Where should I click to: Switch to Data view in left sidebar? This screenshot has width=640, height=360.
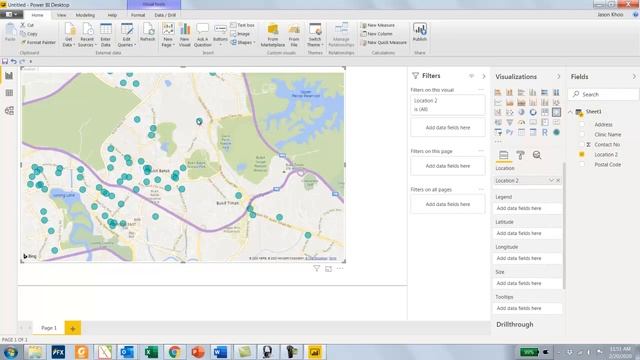click(x=9, y=93)
